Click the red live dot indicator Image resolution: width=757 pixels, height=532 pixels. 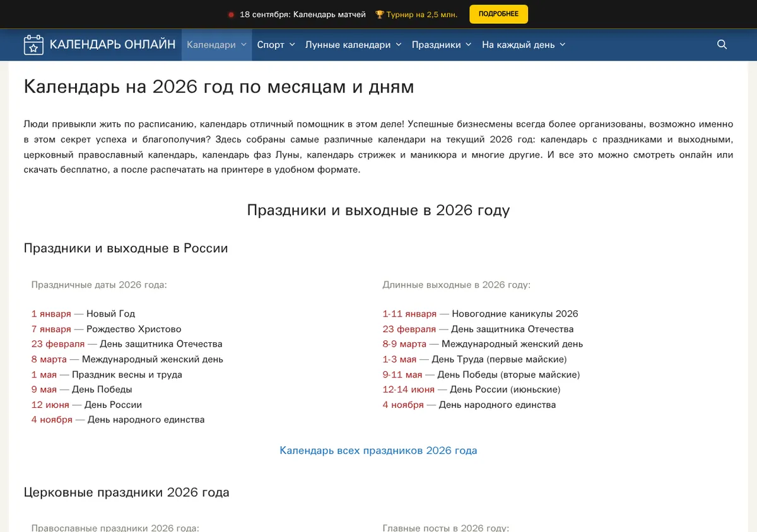click(x=231, y=14)
